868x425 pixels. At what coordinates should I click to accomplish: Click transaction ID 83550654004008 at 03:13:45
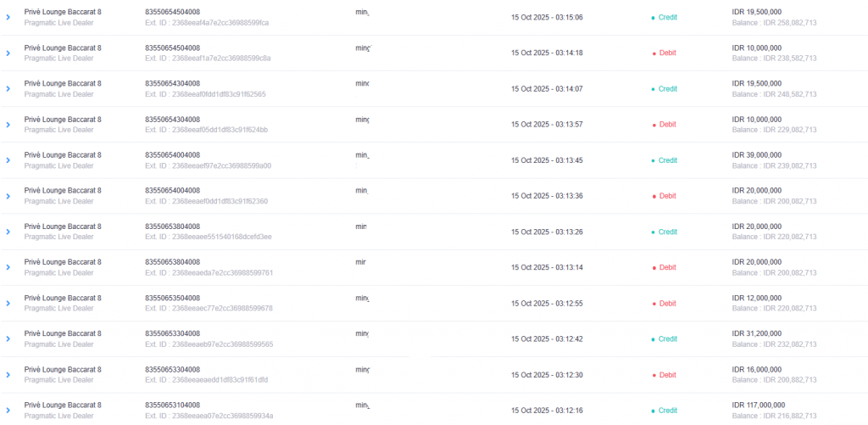(x=173, y=155)
